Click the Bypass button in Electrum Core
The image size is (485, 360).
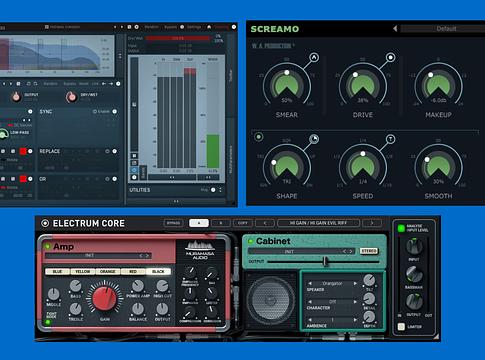[174, 223]
